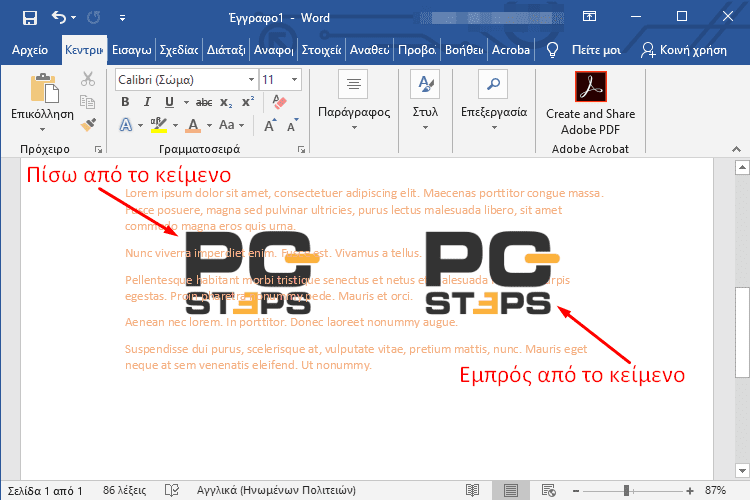The height and width of the screenshot is (500, 750).
Task: Expand underline style dropdown arrow
Action: tap(186, 102)
